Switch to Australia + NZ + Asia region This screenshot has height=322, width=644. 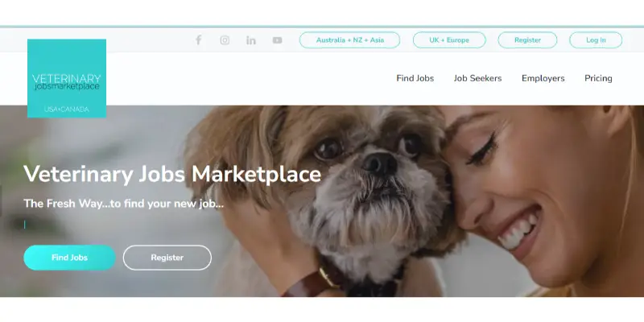349,39
